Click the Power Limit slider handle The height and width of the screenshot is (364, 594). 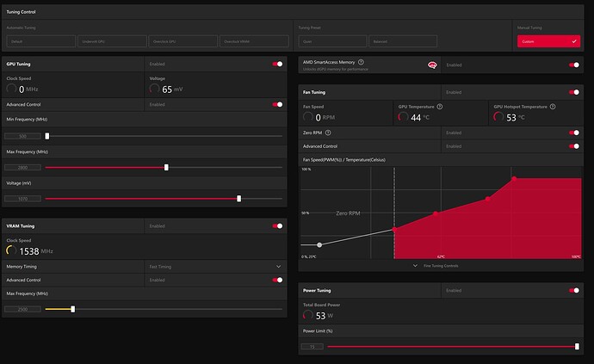pyautogui.click(x=577, y=347)
